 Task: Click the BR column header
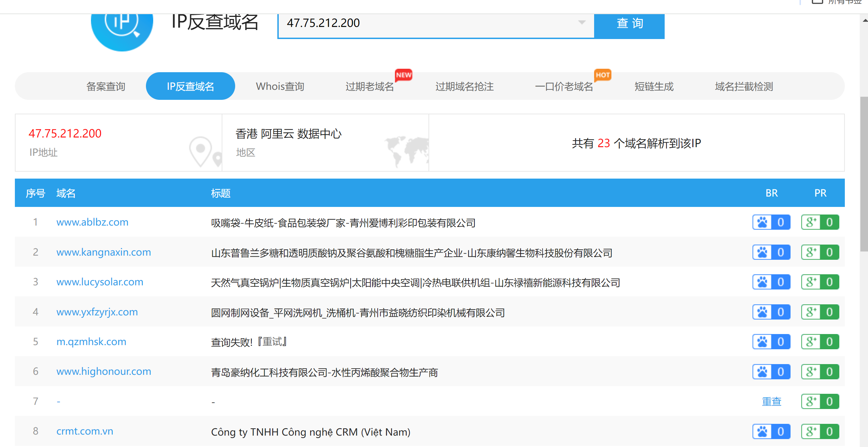click(772, 193)
